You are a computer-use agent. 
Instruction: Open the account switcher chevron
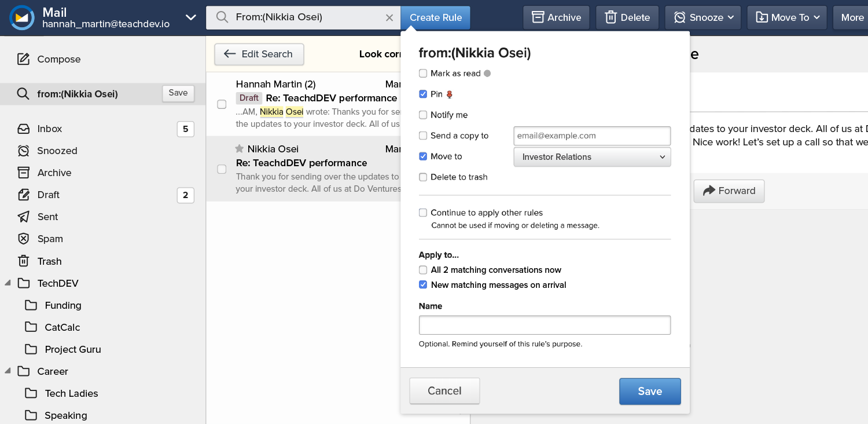coord(190,17)
